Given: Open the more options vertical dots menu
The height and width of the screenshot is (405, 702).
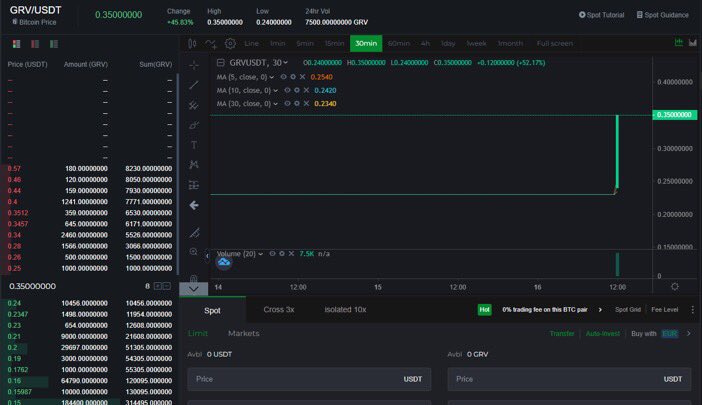Looking at the screenshot, I should pos(693,310).
